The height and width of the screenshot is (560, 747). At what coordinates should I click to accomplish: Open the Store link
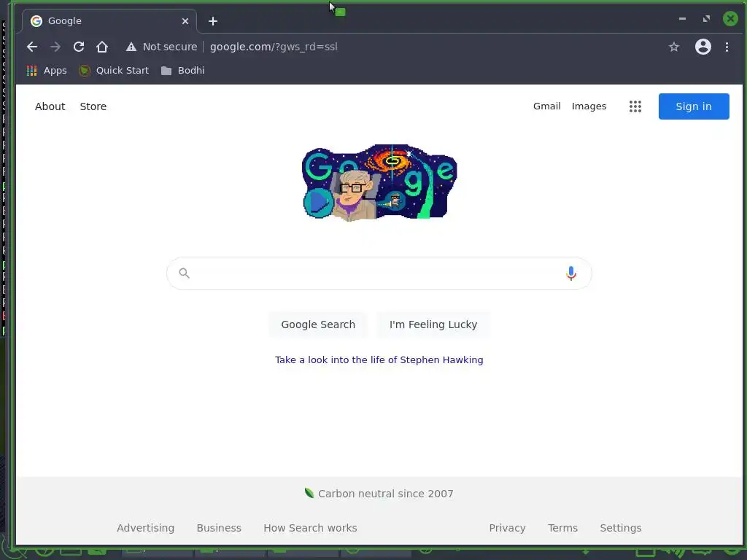93,106
